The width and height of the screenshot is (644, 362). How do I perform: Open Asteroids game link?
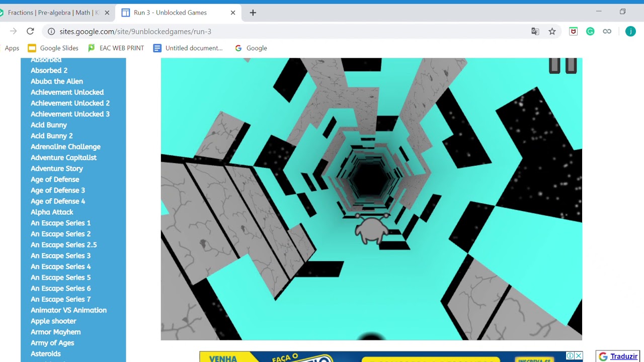[46, 354]
